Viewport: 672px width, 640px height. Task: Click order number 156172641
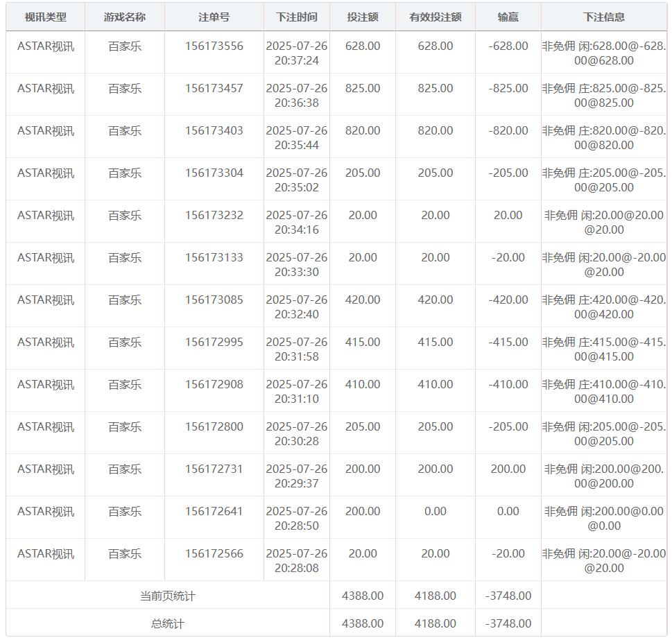pyautogui.click(x=214, y=511)
